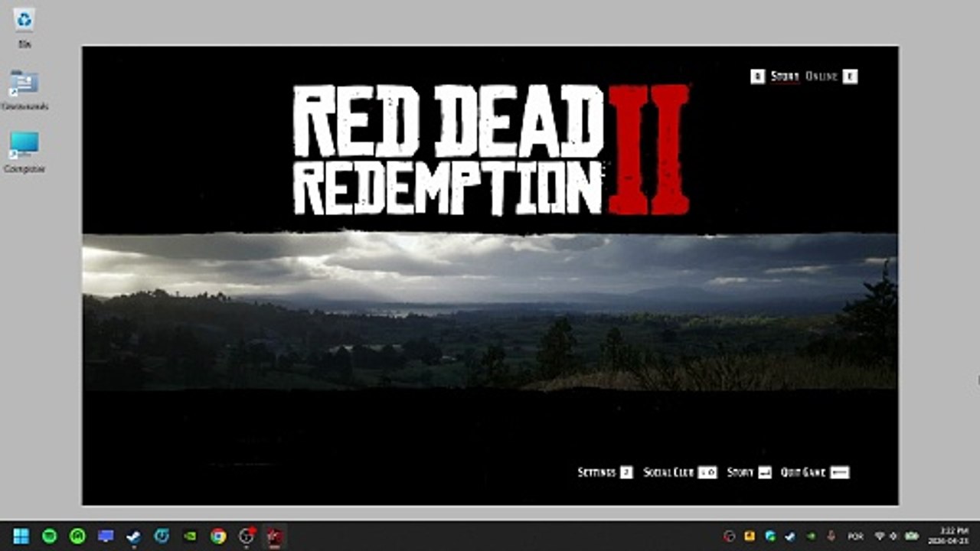
Task: Click the red-black circular tray icon
Action: coord(730,536)
